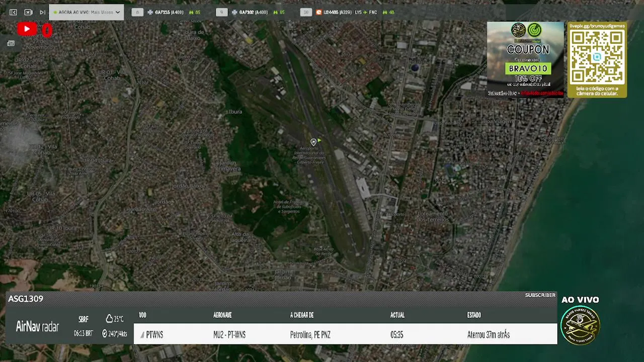Click the ACTUAL column header

397,315
